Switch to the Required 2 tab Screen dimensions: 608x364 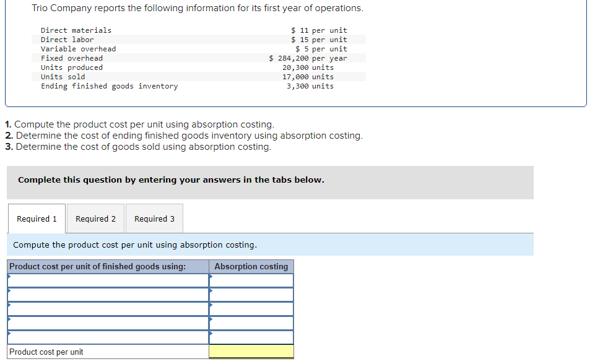[x=95, y=218]
